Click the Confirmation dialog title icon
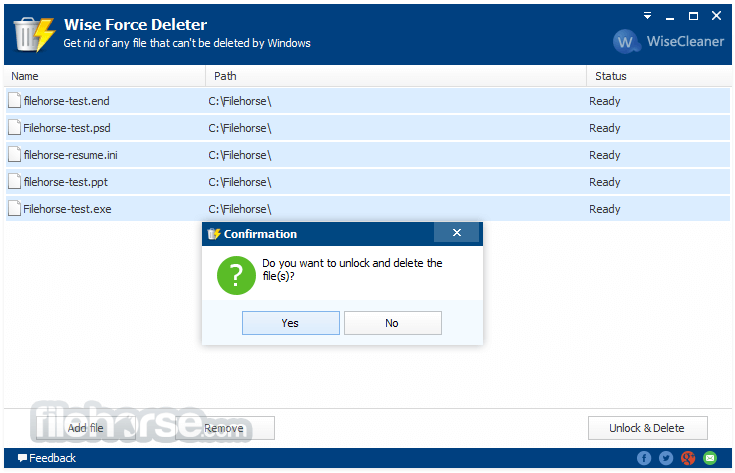 pyautogui.click(x=214, y=233)
